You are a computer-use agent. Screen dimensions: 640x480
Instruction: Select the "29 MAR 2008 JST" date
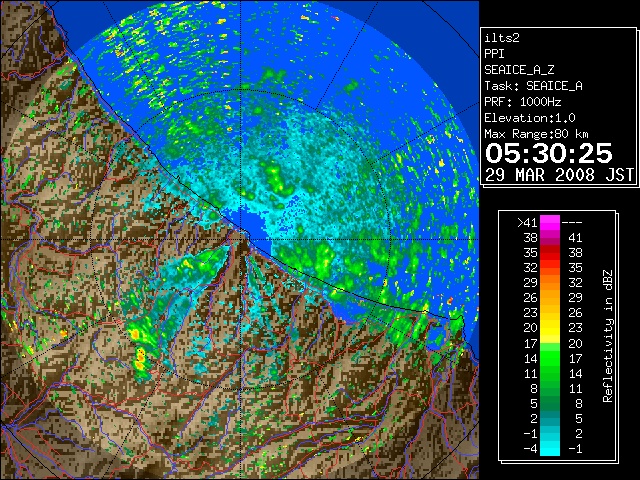point(559,175)
